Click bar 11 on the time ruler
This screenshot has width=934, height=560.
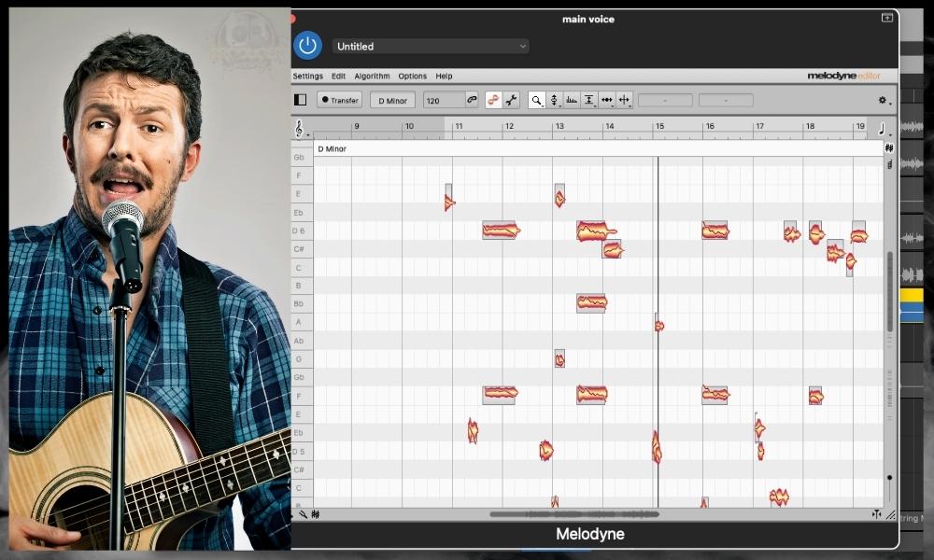pos(459,126)
